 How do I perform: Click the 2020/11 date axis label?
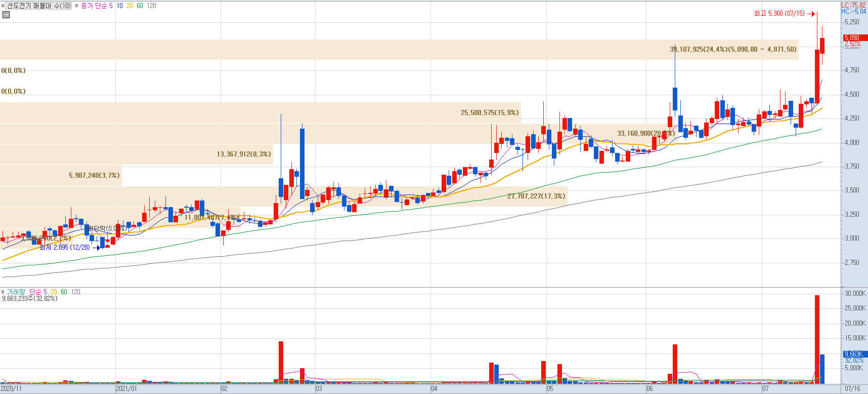tap(11, 389)
